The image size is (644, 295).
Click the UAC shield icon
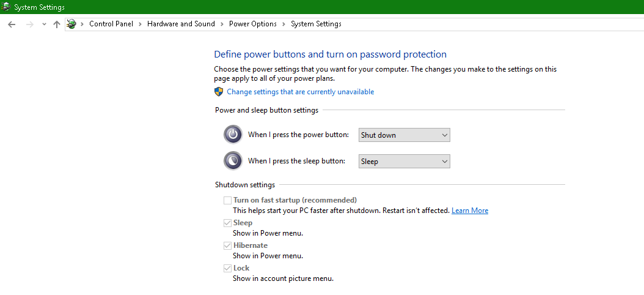click(219, 92)
